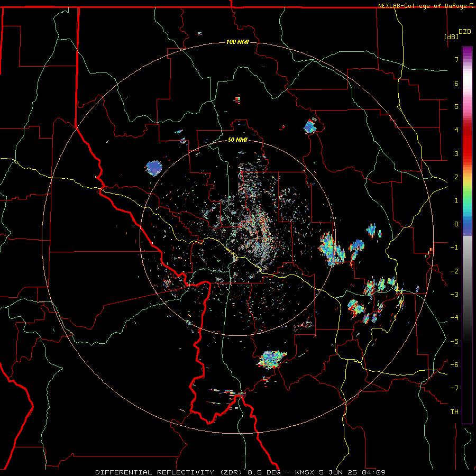Click the 50 NMI range ring label

coord(237,140)
